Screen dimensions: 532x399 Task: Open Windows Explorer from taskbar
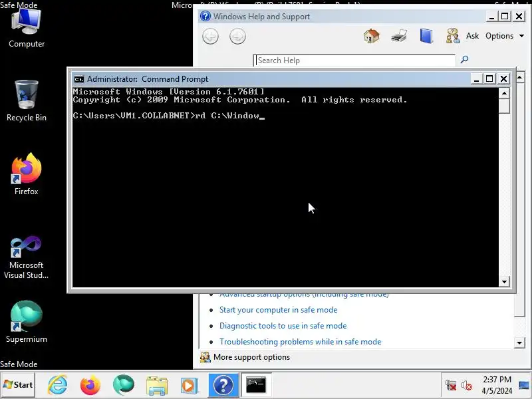click(x=157, y=386)
